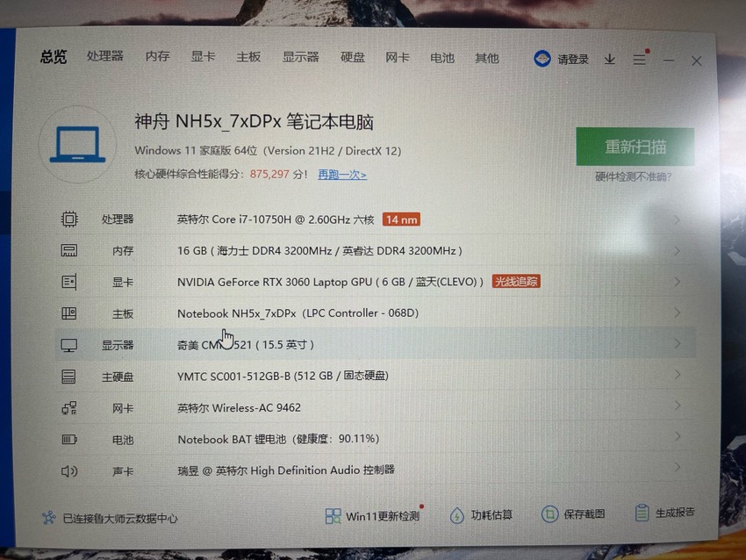Expand the 显示器 row chevron

click(677, 343)
